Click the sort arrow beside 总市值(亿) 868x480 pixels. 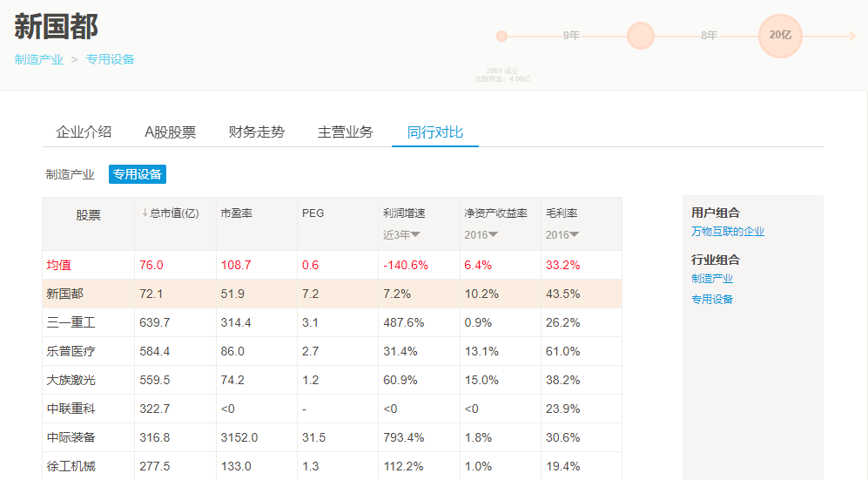[145, 213]
